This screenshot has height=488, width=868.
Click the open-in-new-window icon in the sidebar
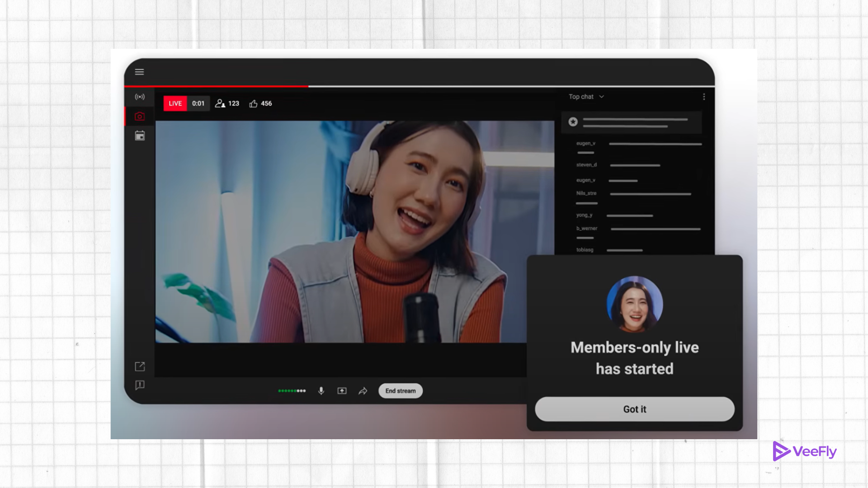(x=139, y=367)
